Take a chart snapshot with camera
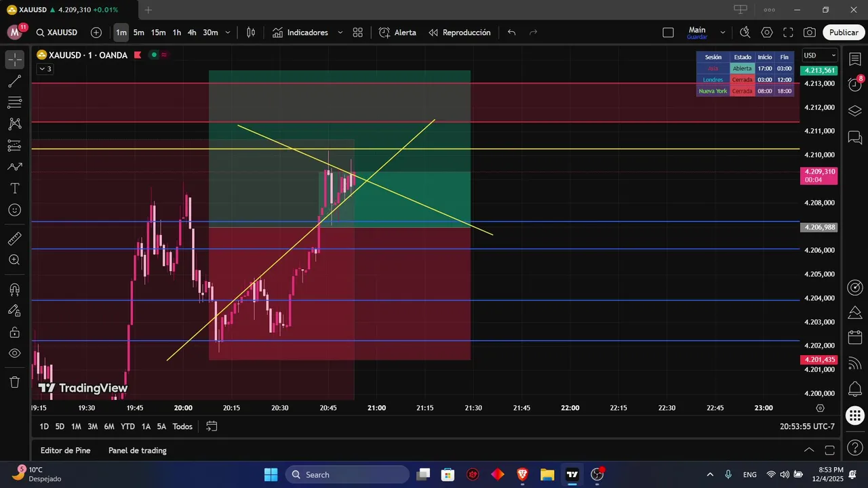Viewport: 868px width, 488px height. (809, 33)
